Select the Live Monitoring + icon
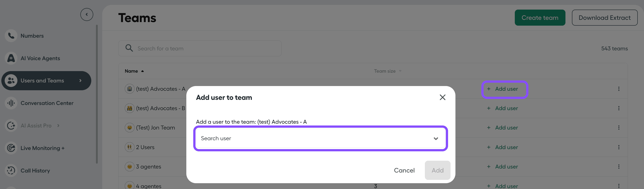644x189 pixels. point(11,148)
